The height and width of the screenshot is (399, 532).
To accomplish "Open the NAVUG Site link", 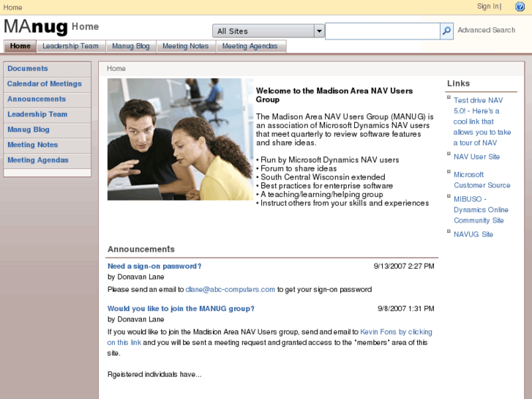I will (x=473, y=234).
